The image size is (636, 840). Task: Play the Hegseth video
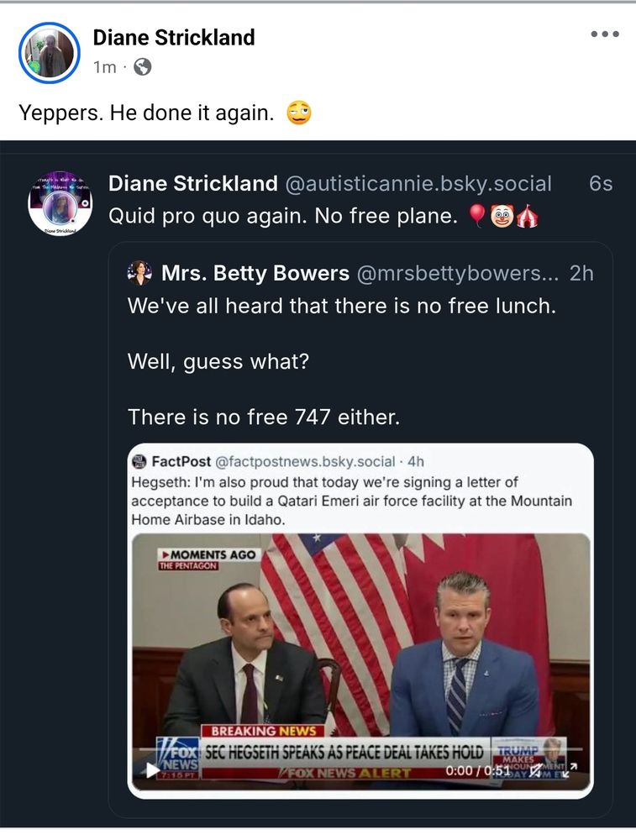[x=152, y=769]
